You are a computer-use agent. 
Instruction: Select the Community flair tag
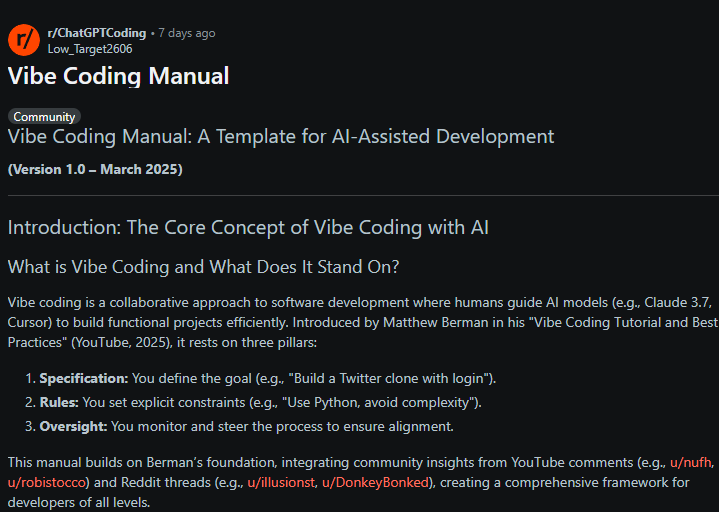pos(44,116)
